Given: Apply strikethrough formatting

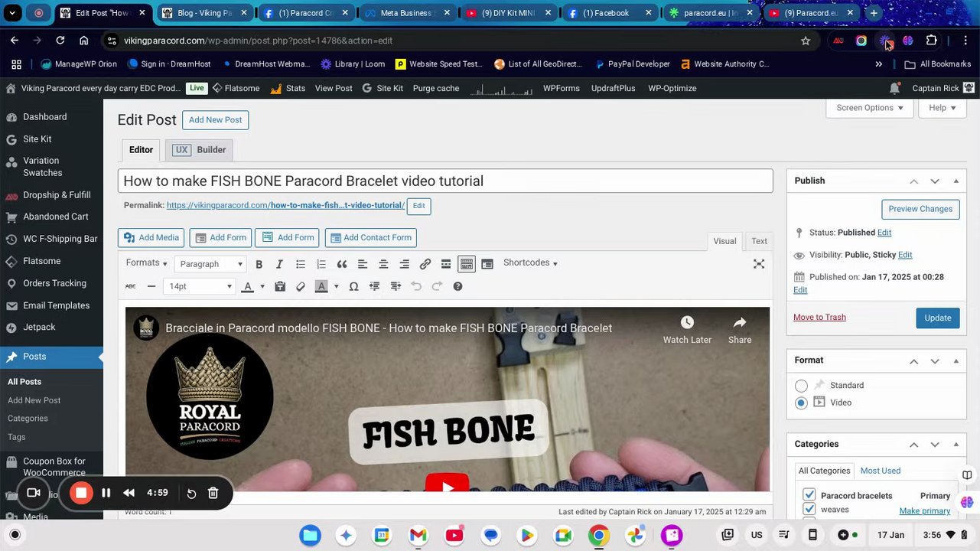Looking at the screenshot, I should 130,286.
